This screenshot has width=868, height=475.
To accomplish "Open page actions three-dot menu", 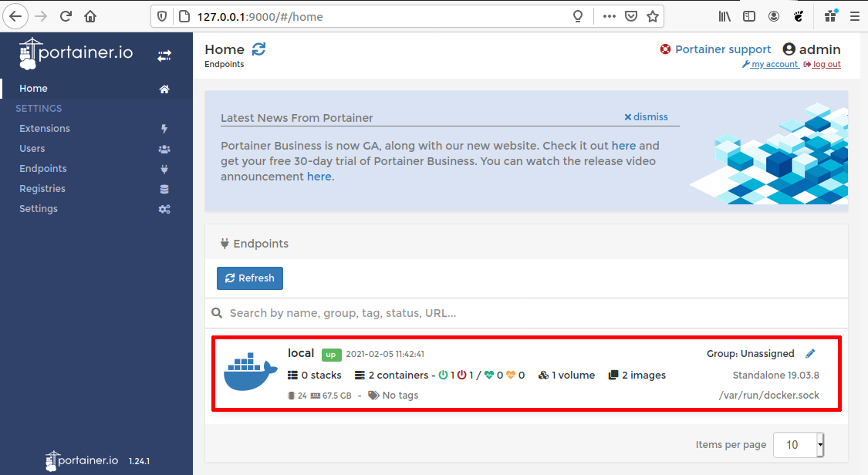I will pyautogui.click(x=610, y=17).
